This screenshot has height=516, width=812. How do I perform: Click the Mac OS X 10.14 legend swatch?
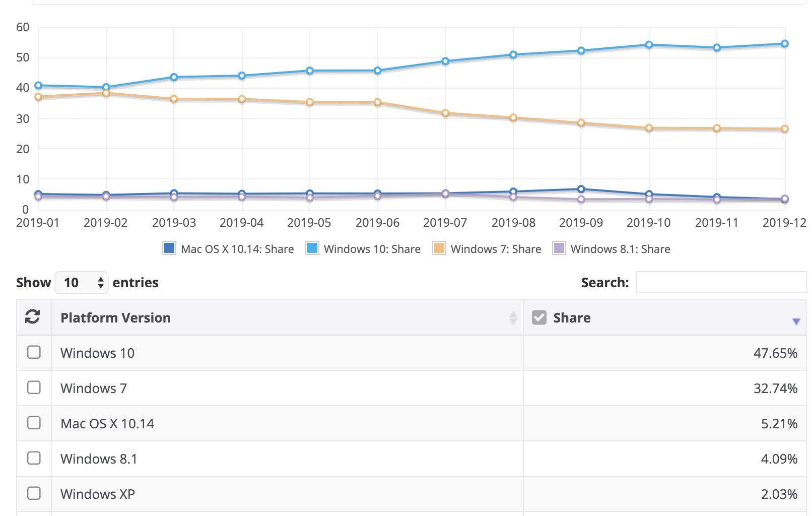[x=169, y=248]
